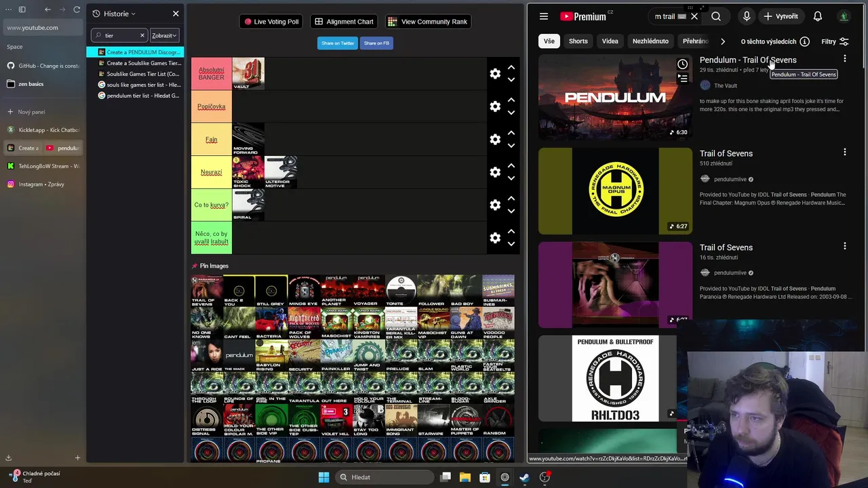
Task: Open O těchto výsledcích info
Action: tap(775, 41)
